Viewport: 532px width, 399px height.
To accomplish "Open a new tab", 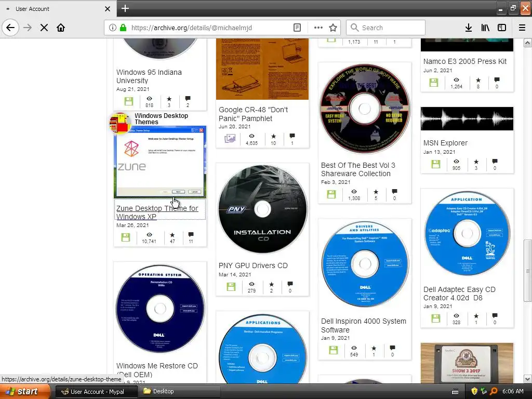I will coord(125,8).
